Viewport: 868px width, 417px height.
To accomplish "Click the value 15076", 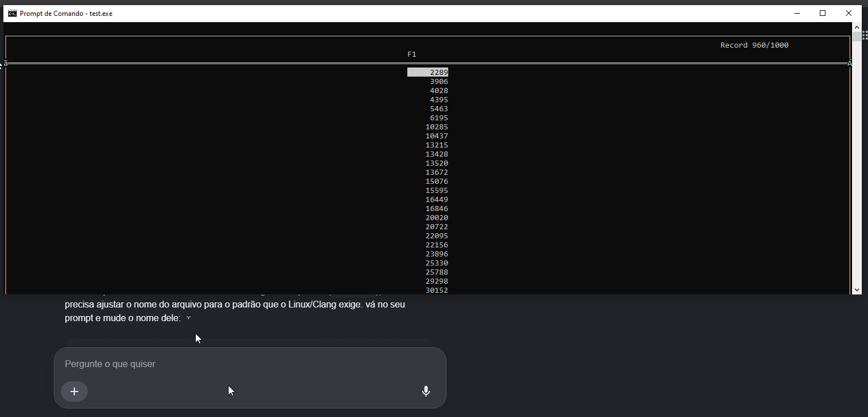I will coord(437,182).
